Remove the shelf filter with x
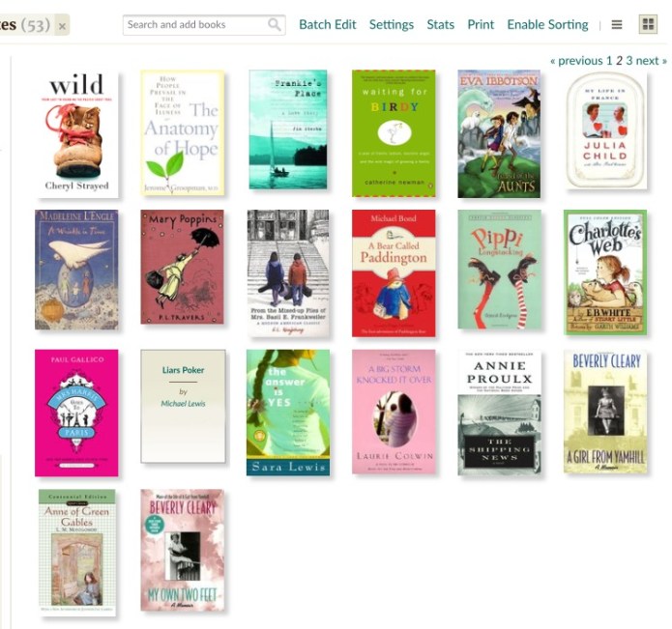This screenshot has width=672, height=629. (62, 26)
